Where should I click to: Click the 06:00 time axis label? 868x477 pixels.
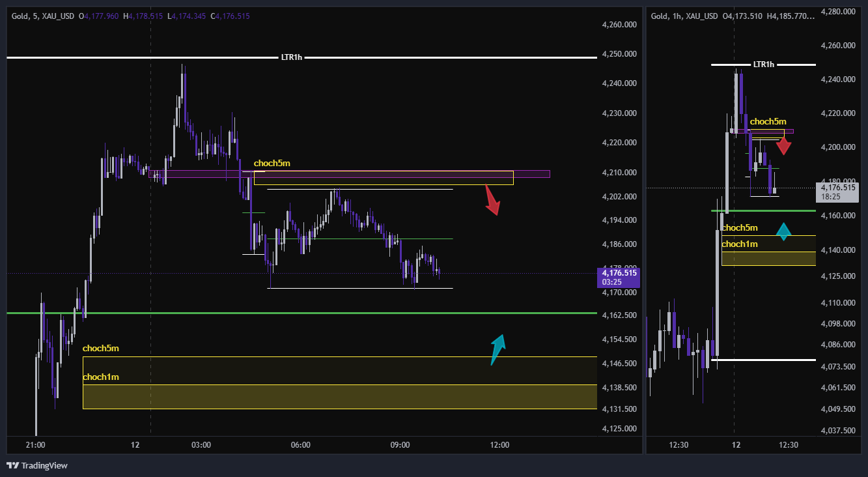point(300,445)
